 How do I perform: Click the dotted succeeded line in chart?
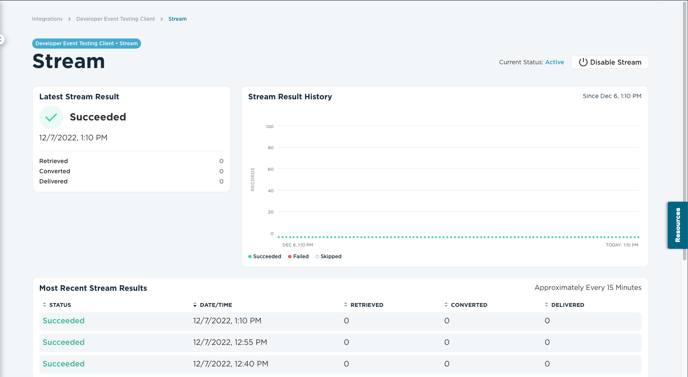point(459,237)
